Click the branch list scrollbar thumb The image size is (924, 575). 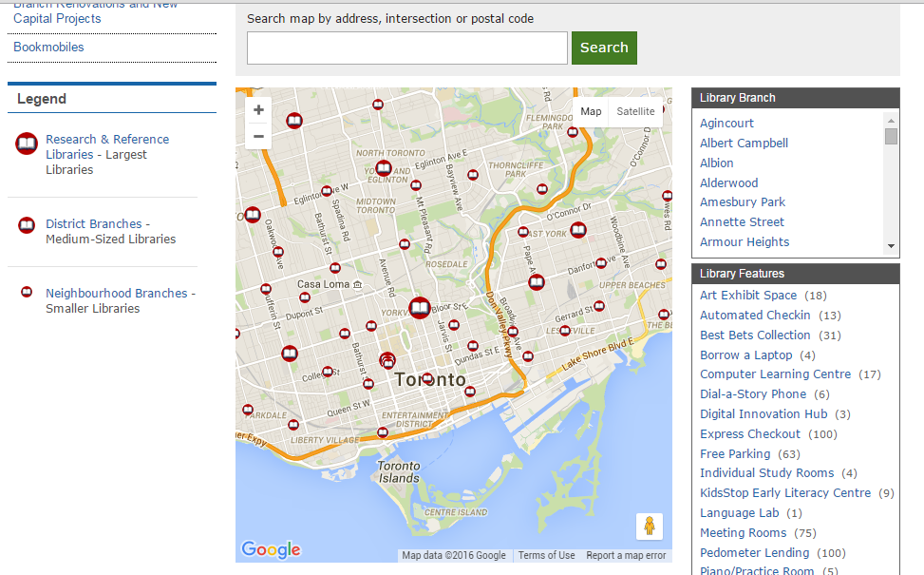tap(891, 136)
